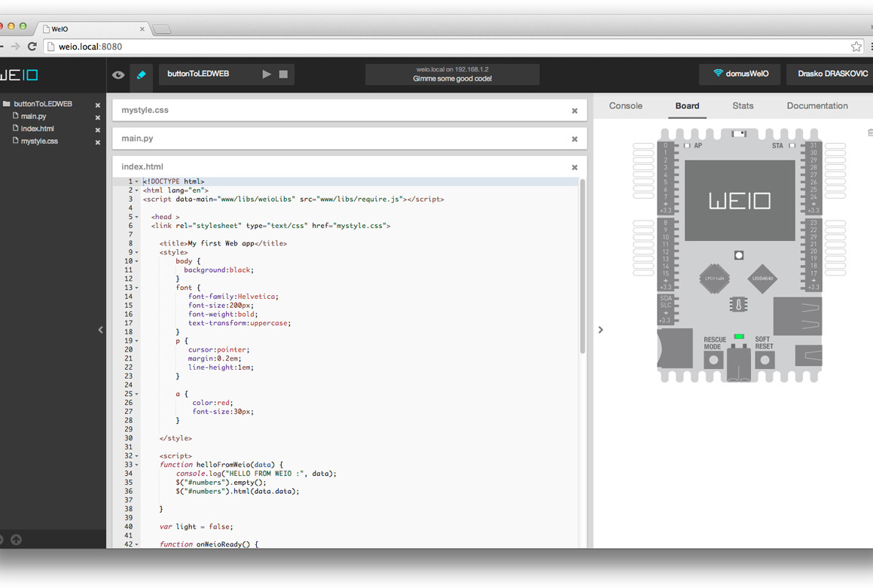Click the 'text-transform:uppercase;' line
Image resolution: width=873 pixels, height=588 pixels.
click(240, 323)
